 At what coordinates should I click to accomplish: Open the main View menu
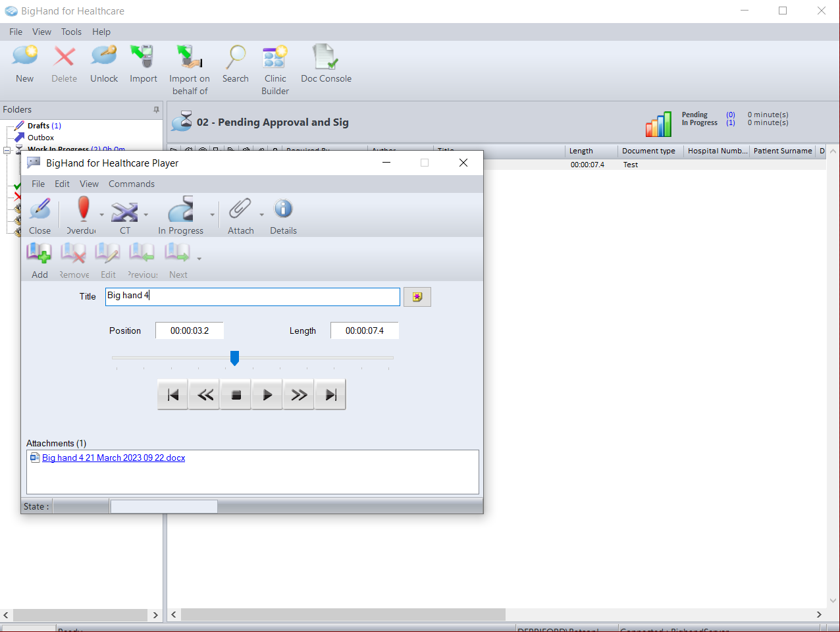pyautogui.click(x=41, y=32)
